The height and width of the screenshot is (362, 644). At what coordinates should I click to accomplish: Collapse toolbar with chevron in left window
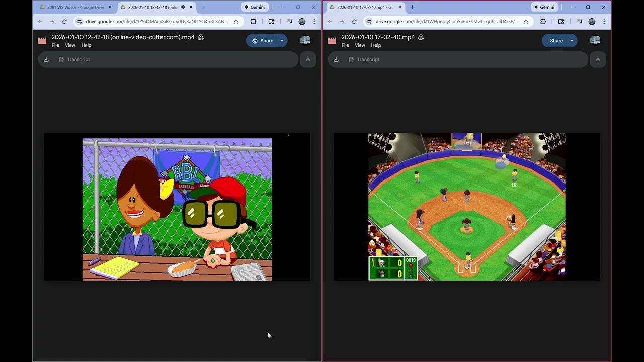[308, 59]
